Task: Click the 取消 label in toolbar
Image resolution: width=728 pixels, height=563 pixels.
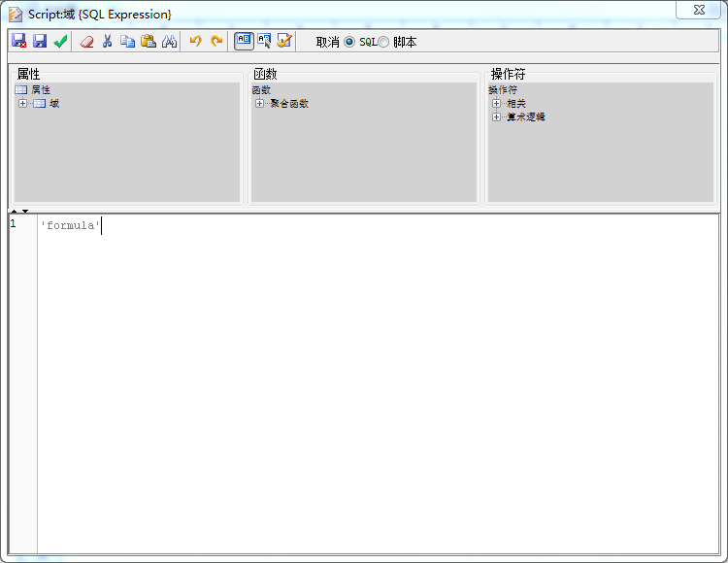Action: (328, 43)
